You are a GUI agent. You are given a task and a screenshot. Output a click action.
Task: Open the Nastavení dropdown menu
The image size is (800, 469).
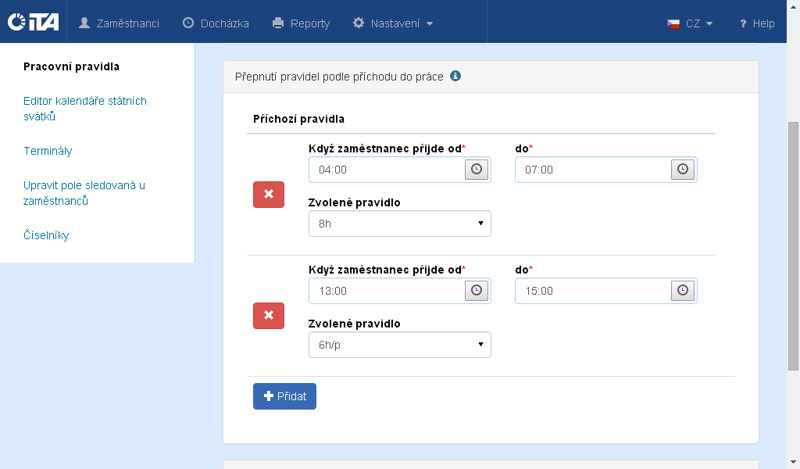pos(393,22)
